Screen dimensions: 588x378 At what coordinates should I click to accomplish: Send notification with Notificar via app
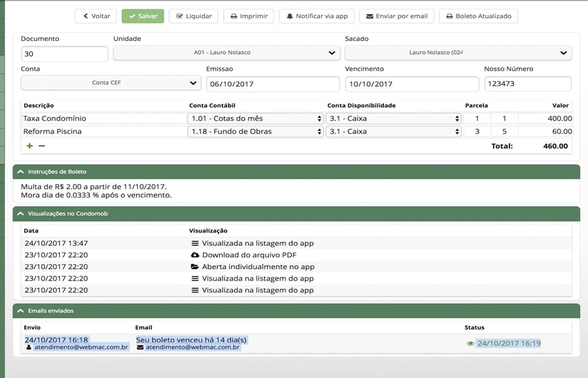point(316,16)
